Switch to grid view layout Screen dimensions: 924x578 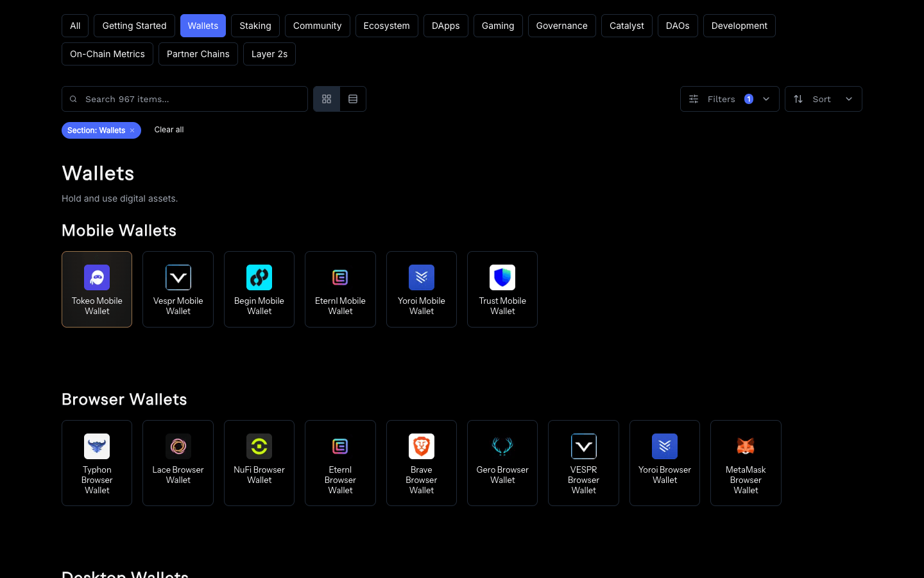[x=327, y=99]
